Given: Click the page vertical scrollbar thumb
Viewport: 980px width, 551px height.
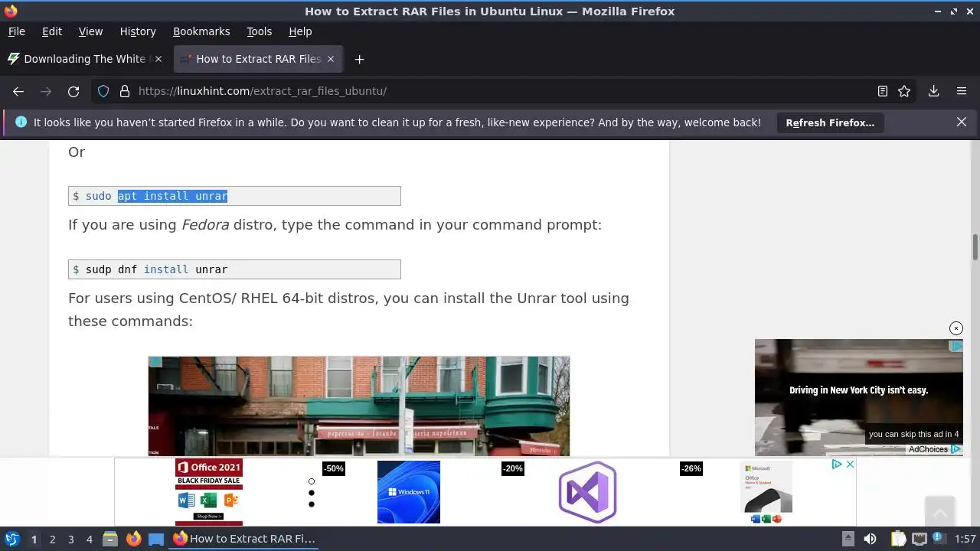Looking at the screenshot, I should tap(975, 249).
